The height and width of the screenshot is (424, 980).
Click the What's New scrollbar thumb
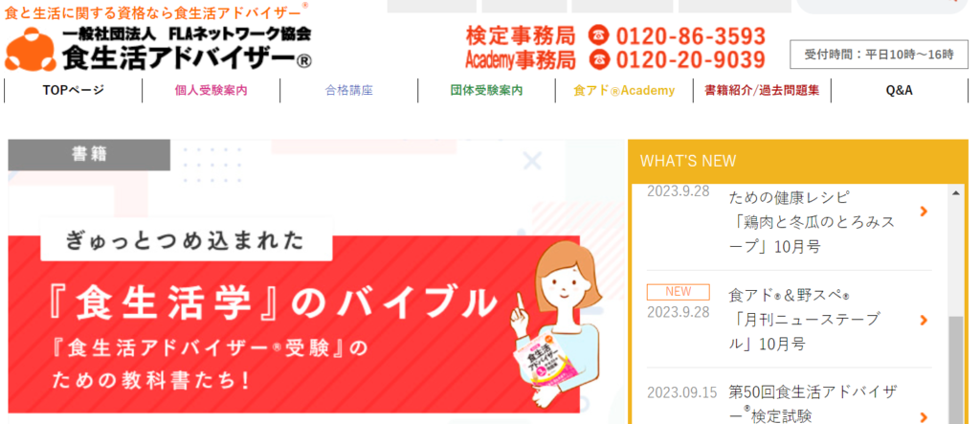click(x=955, y=369)
